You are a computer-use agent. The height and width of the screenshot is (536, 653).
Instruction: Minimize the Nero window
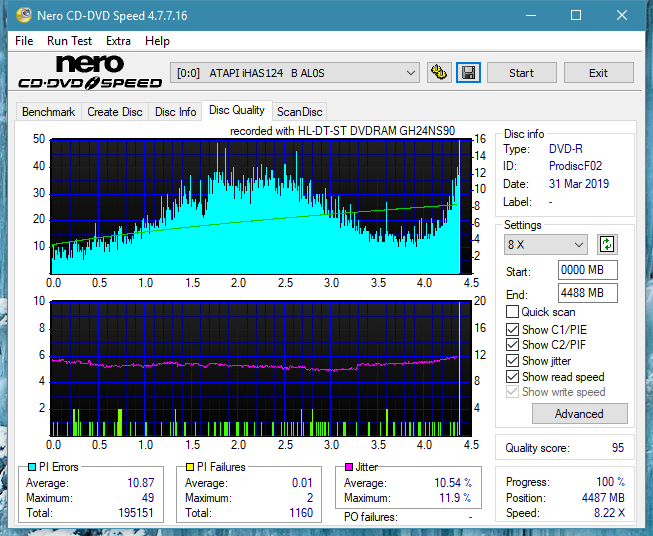531,15
